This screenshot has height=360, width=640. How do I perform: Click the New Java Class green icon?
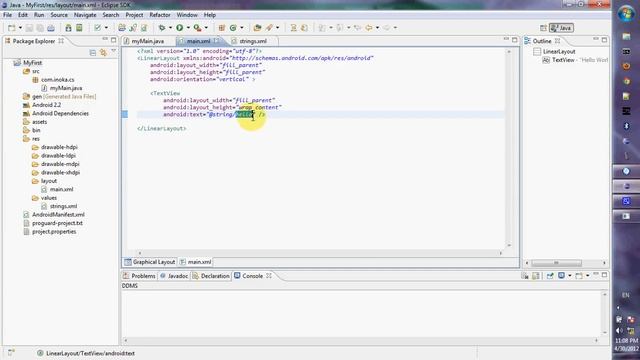pyautogui.click(x=233, y=28)
